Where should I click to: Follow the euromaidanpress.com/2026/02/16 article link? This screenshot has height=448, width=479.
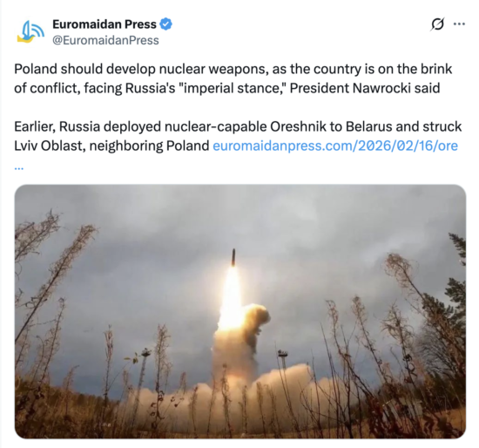[335, 146]
